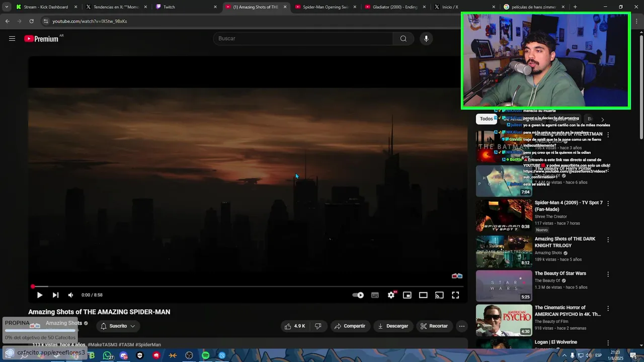Click the youtube.com address bar
Viewport: 644px width, 362px height.
pyautogui.click(x=252, y=21)
